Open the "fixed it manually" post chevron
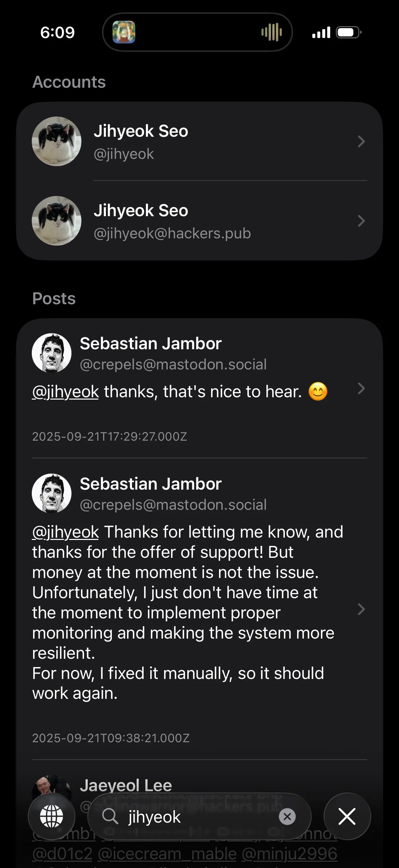The height and width of the screenshot is (868, 399). point(361,609)
